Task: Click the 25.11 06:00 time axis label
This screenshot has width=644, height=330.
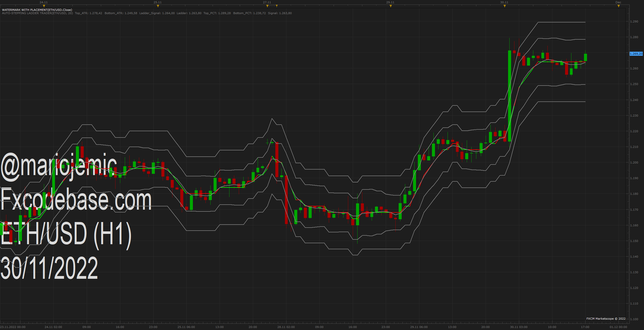Action: click(x=186, y=327)
